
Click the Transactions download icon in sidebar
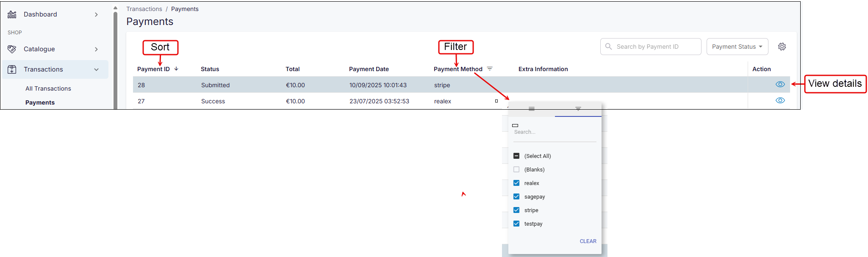(x=12, y=69)
